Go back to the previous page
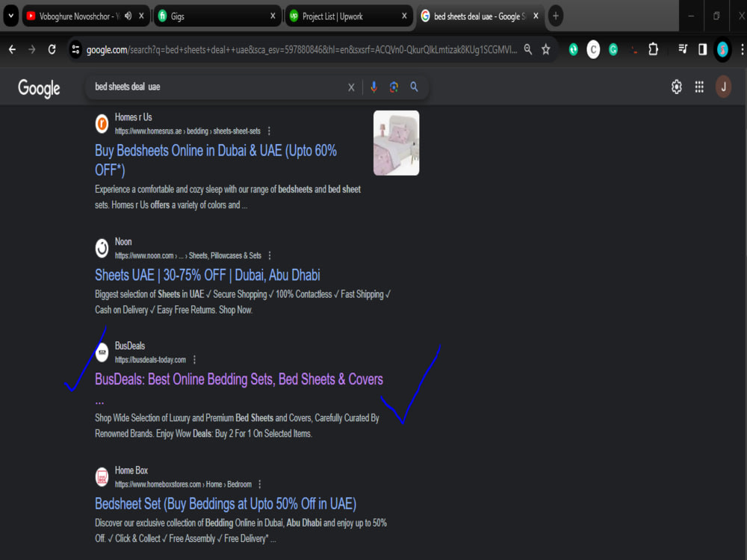747x560 pixels. pyautogui.click(x=13, y=49)
